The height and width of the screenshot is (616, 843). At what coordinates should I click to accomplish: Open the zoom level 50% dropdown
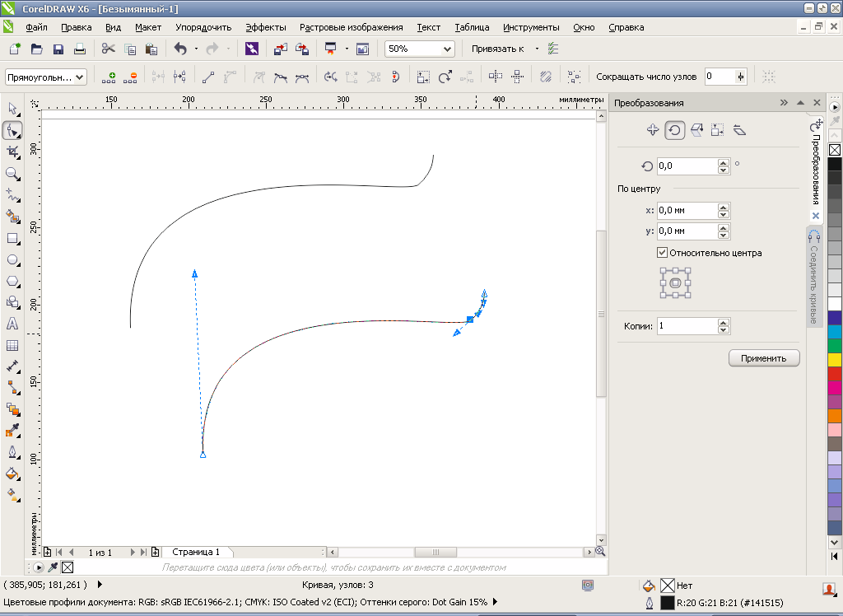coord(447,49)
